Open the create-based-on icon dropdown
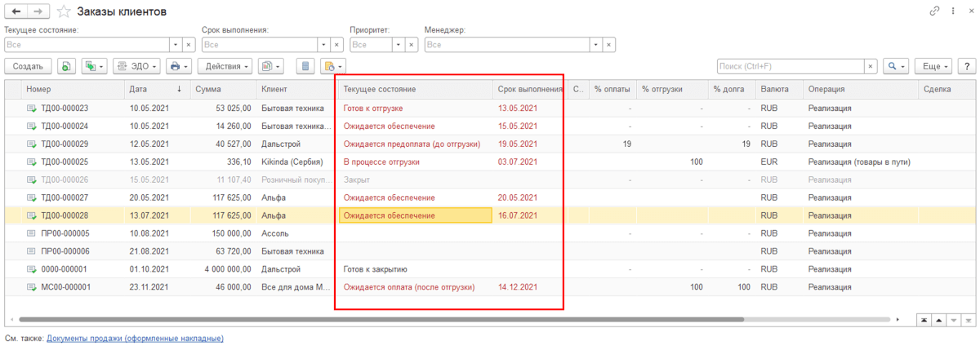Screen dimensions: 980x346 pos(95,66)
